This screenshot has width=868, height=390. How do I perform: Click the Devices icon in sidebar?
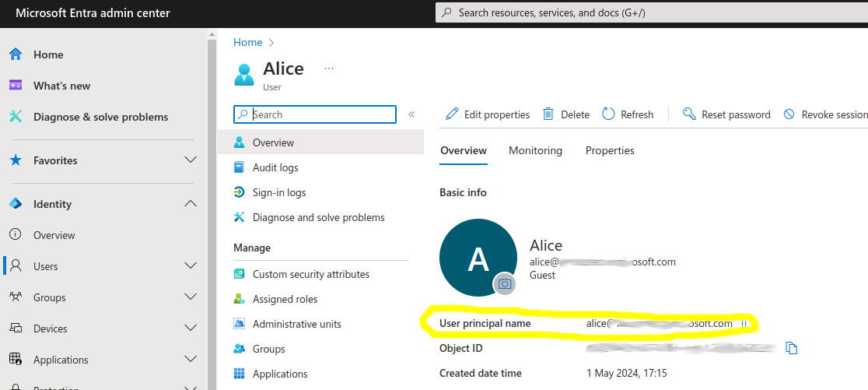pyautogui.click(x=16, y=329)
